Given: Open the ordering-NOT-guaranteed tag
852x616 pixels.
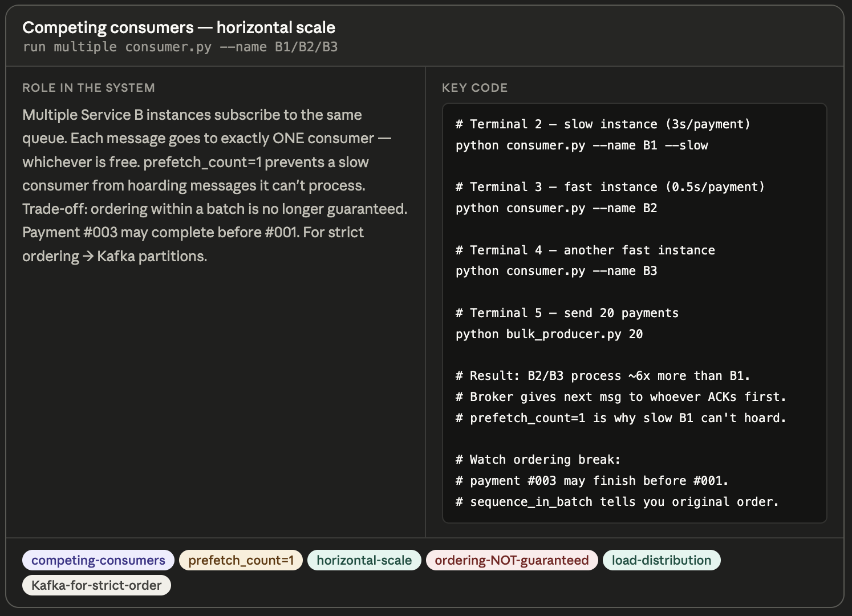Looking at the screenshot, I should click(x=512, y=560).
